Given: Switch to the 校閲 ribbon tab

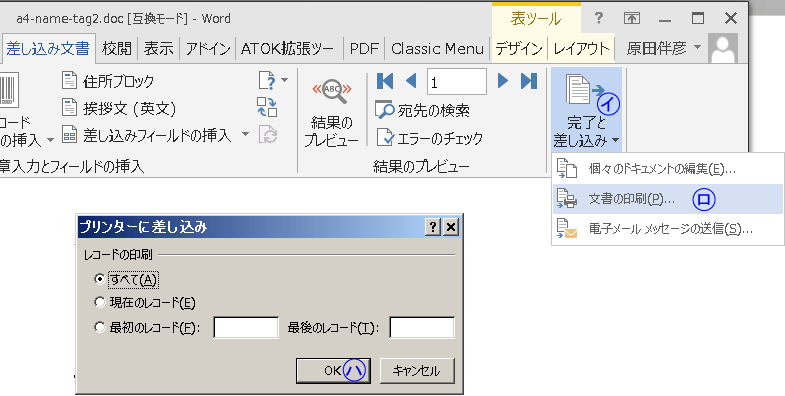Looking at the screenshot, I should coord(117,49).
